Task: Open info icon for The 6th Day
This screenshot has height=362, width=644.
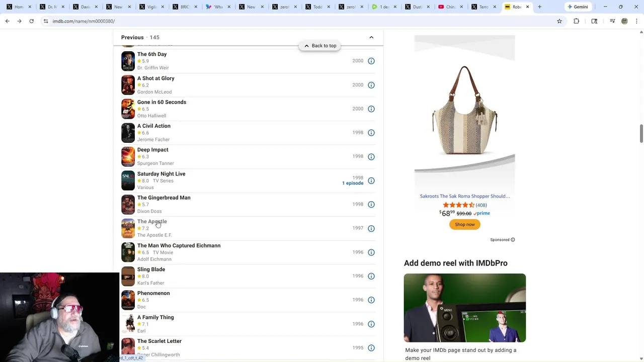Action: pyautogui.click(x=371, y=61)
